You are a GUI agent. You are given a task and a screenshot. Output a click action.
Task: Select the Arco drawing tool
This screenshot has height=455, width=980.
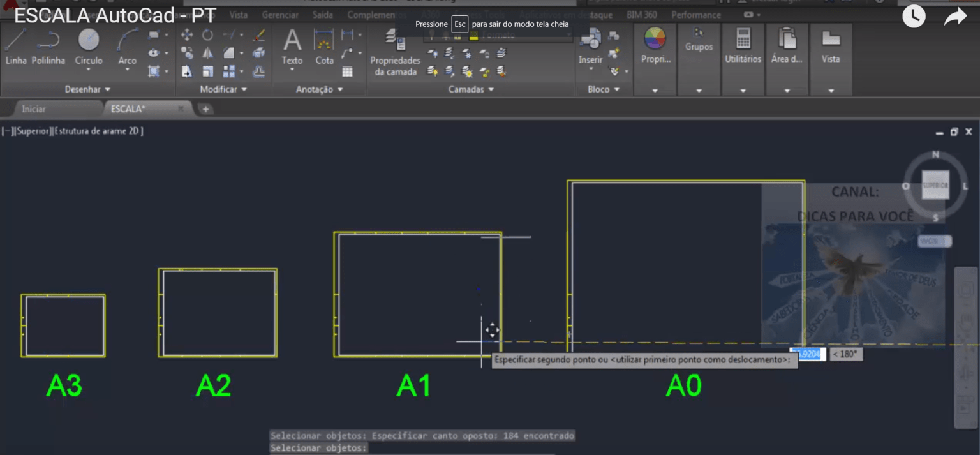pyautogui.click(x=128, y=47)
